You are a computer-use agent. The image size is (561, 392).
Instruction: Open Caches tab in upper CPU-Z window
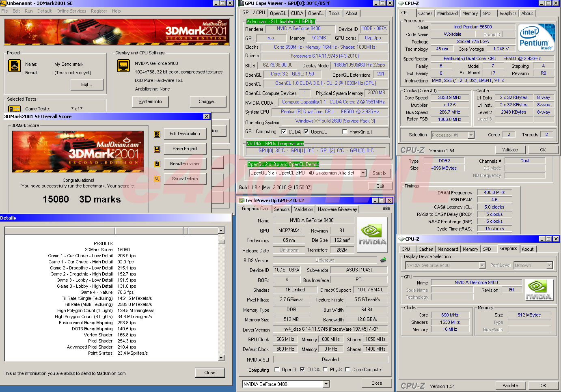[x=425, y=13]
